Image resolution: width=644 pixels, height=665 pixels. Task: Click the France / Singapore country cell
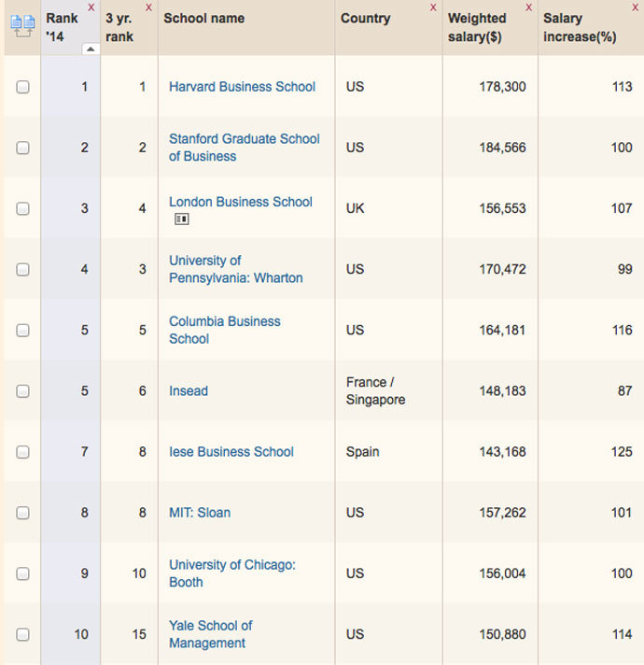click(x=375, y=390)
